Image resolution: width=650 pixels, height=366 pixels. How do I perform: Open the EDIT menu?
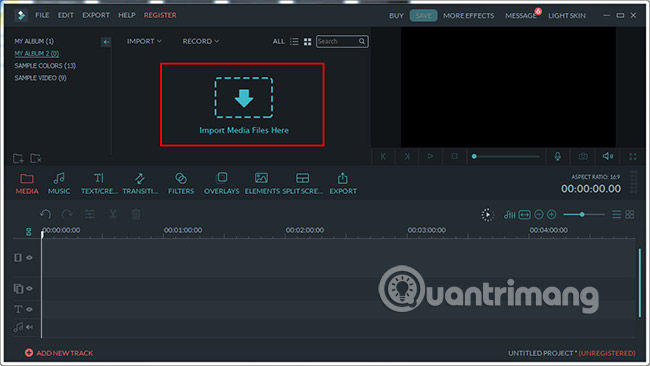pos(65,15)
